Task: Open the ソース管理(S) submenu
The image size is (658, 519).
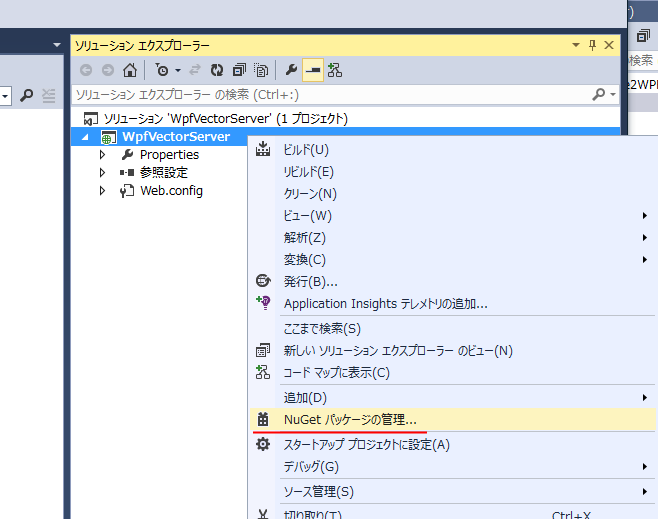Action: coord(453,491)
